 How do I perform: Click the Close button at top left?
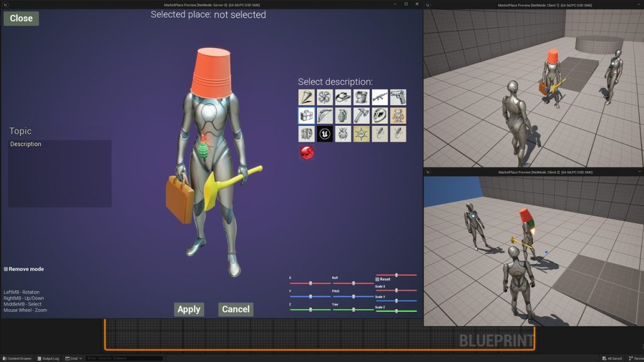coord(21,18)
